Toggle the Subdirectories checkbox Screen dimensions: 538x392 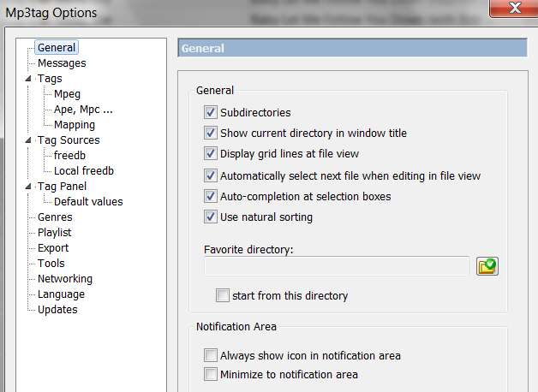[211, 112]
